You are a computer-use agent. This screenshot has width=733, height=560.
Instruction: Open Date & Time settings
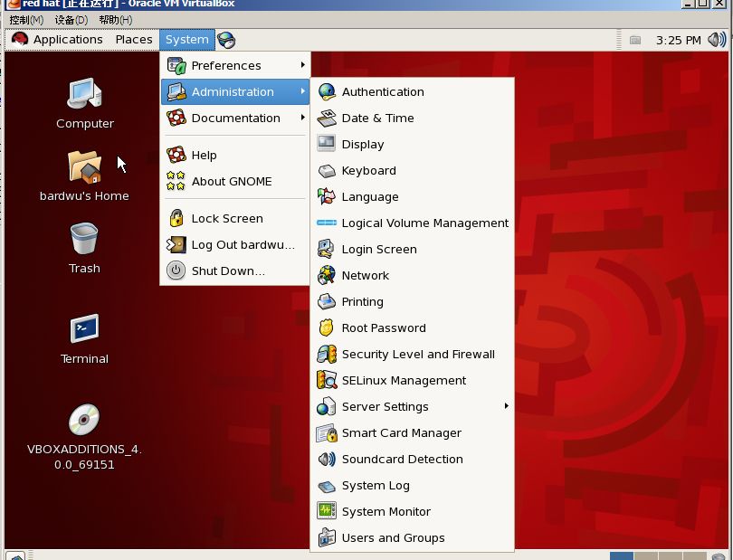pyautogui.click(x=412, y=118)
